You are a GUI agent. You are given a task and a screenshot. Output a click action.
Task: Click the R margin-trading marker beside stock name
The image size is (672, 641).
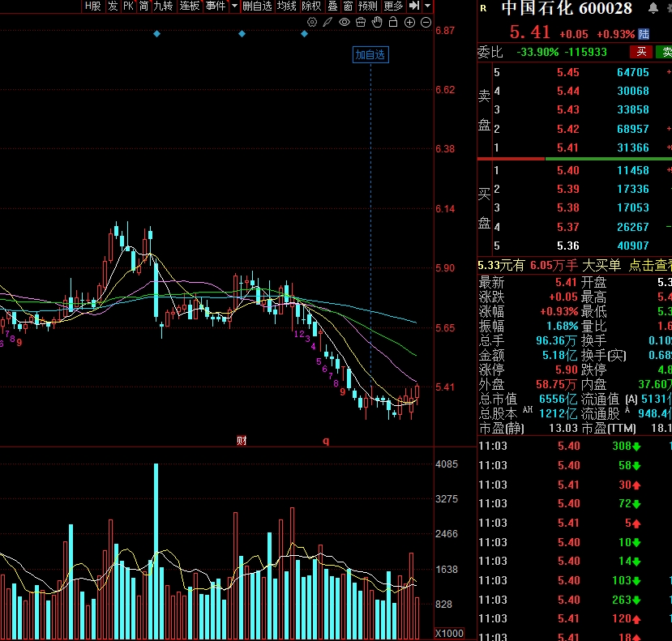[483, 8]
